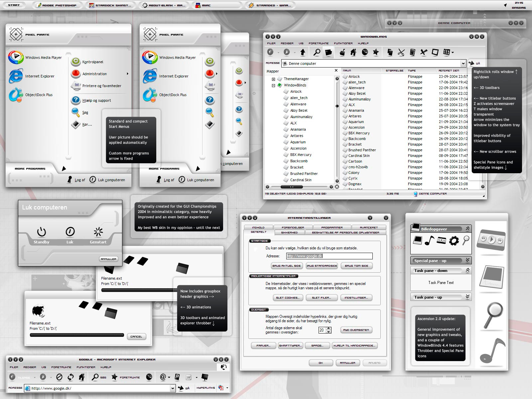
Task: Open Foretrukne menu in Internet Explorer window
Action: click(61, 367)
